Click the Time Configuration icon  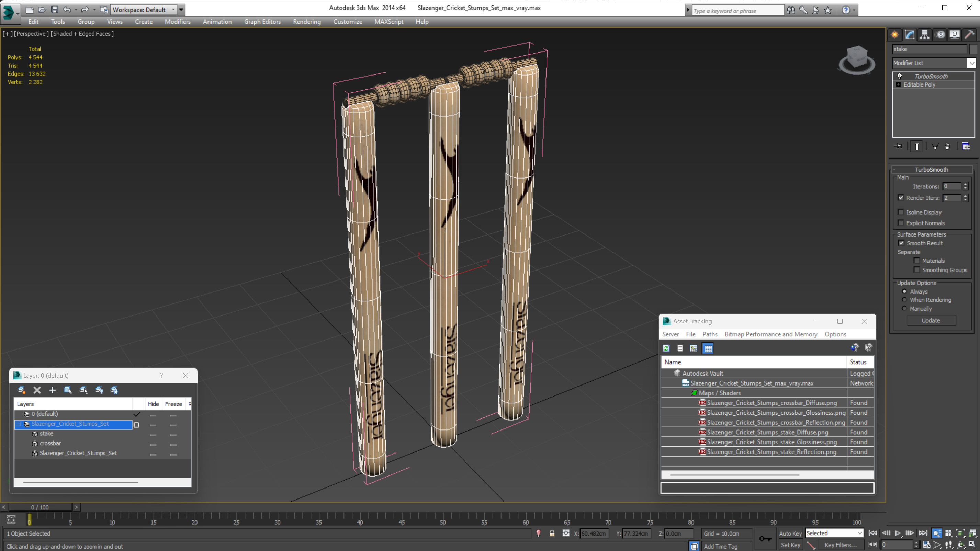point(927,545)
